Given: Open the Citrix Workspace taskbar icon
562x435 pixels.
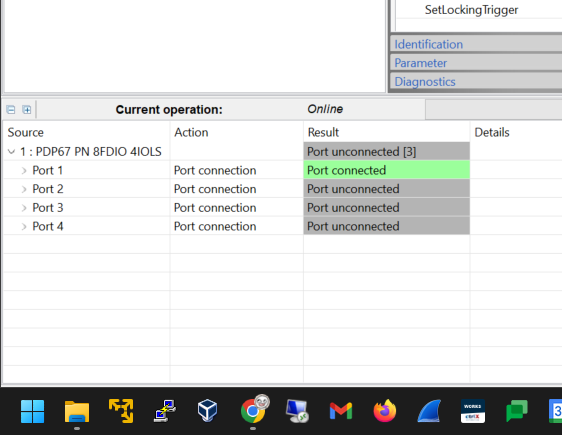Looking at the screenshot, I should tap(473, 411).
